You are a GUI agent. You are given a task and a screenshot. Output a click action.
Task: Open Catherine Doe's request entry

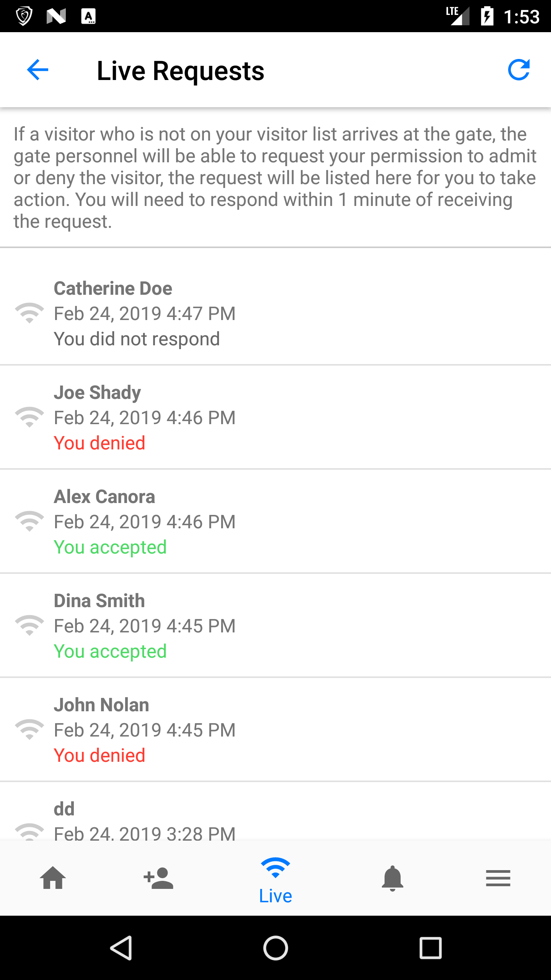(275, 313)
